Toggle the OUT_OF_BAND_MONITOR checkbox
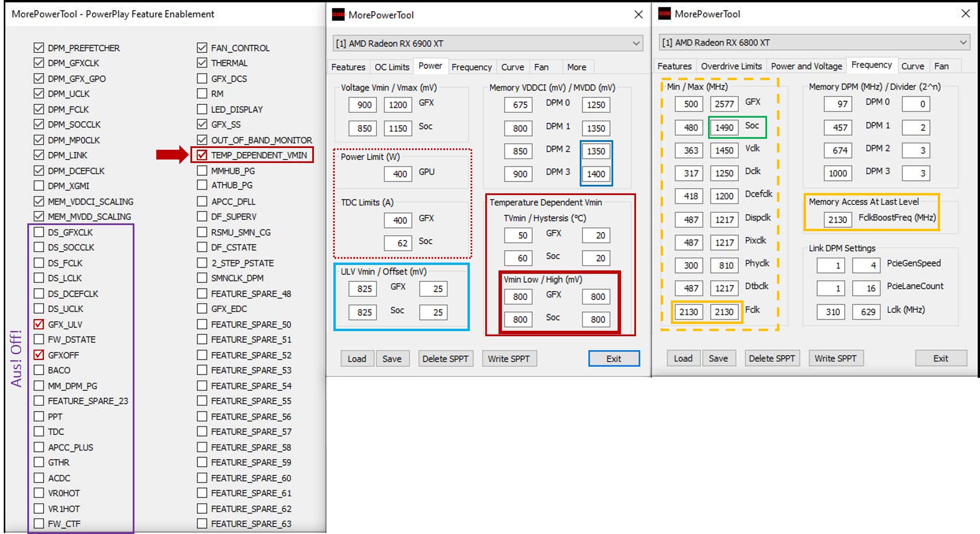980x534 pixels. click(x=202, y=140)
